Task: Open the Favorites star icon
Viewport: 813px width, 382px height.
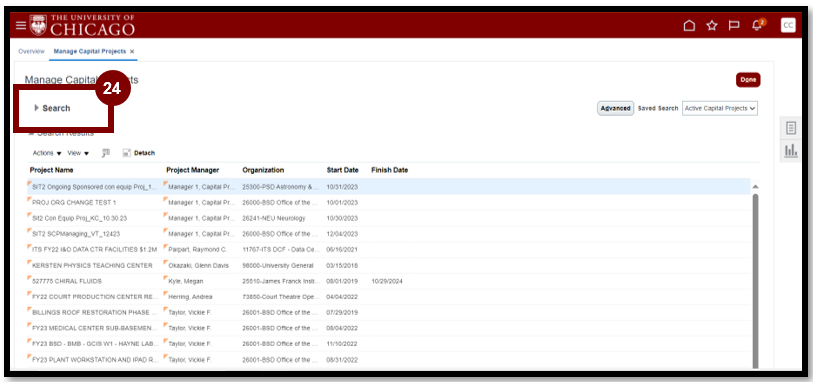Action: (x=712, y=25)
